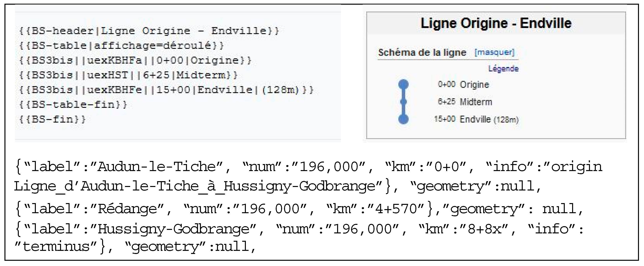Screen dimensions: 644x266
Task: Click the Midterm halt stop icon
Action: point(403,102)
